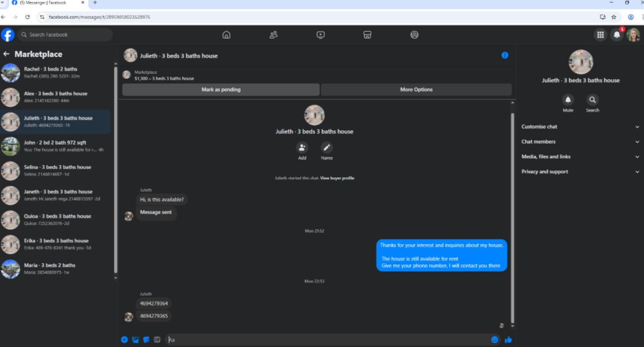Screen dimensions: 644x347
Task: Expand the Customise chat section
Action: 580,127
